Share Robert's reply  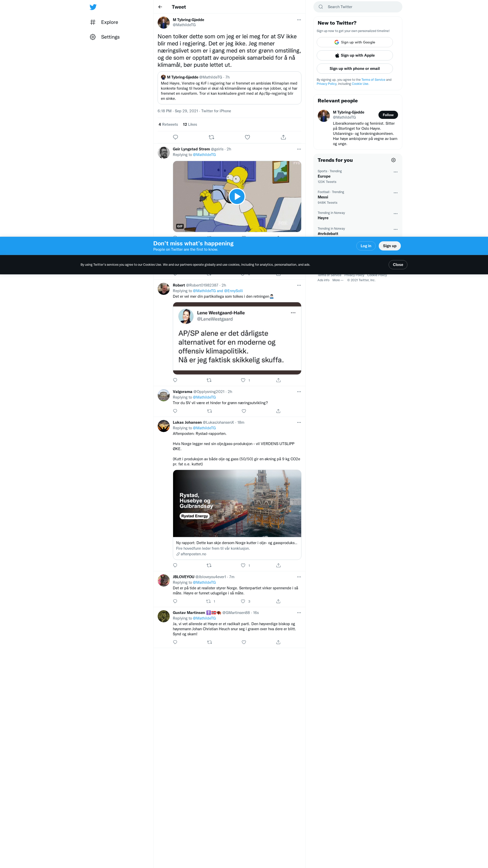(278, 380)
